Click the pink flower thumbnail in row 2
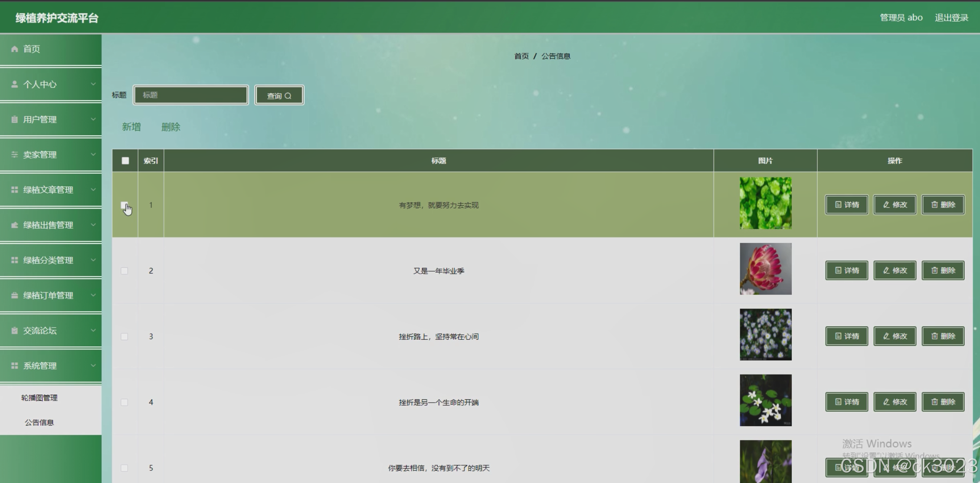 click(765, 269)
